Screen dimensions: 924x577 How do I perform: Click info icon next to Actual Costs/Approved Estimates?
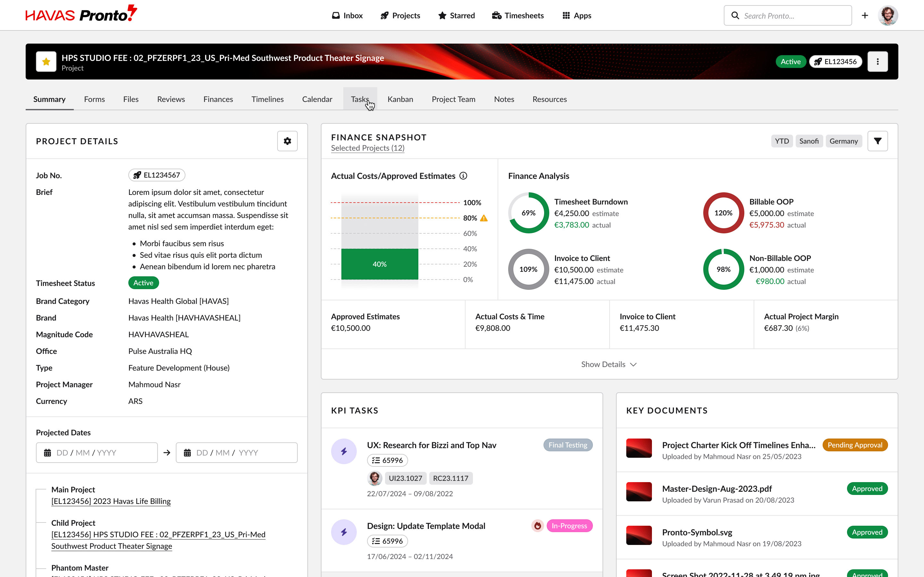pos(463,176)
